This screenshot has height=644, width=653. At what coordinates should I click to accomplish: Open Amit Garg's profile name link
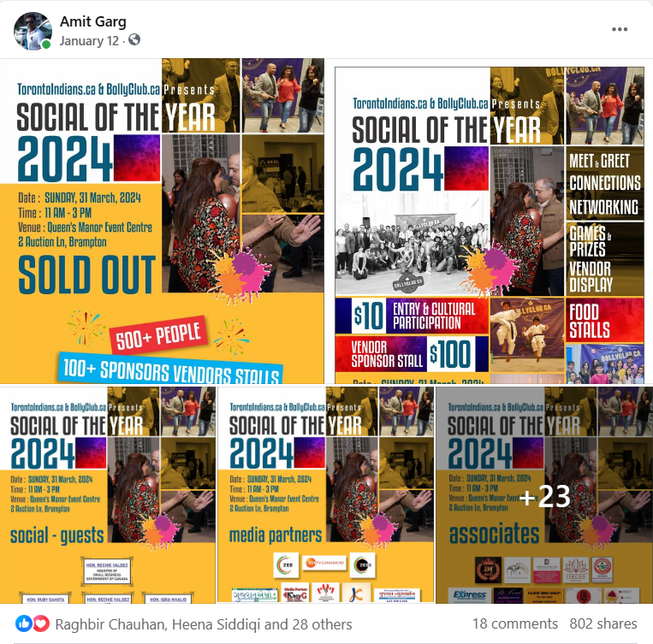pos(93,21)
